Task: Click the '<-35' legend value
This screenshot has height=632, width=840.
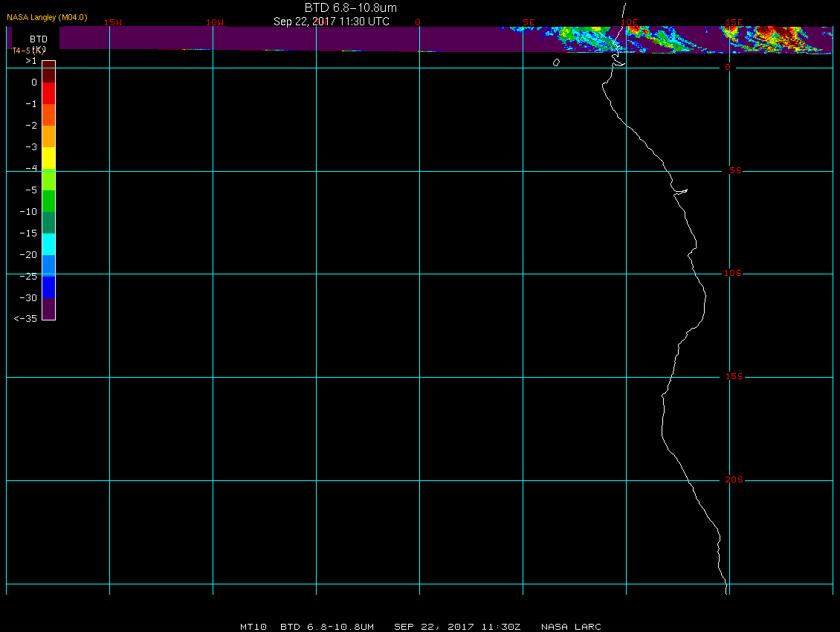Action: (x=26, y=318)
